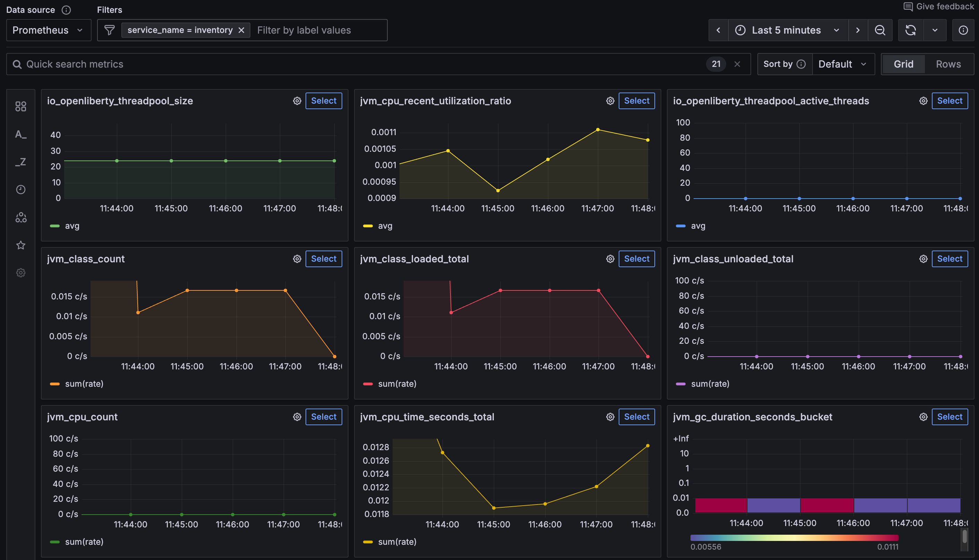The height and width of the screenshot is (560, 979).
Task: Switch to Grid layout view
Action: [903, 64]
